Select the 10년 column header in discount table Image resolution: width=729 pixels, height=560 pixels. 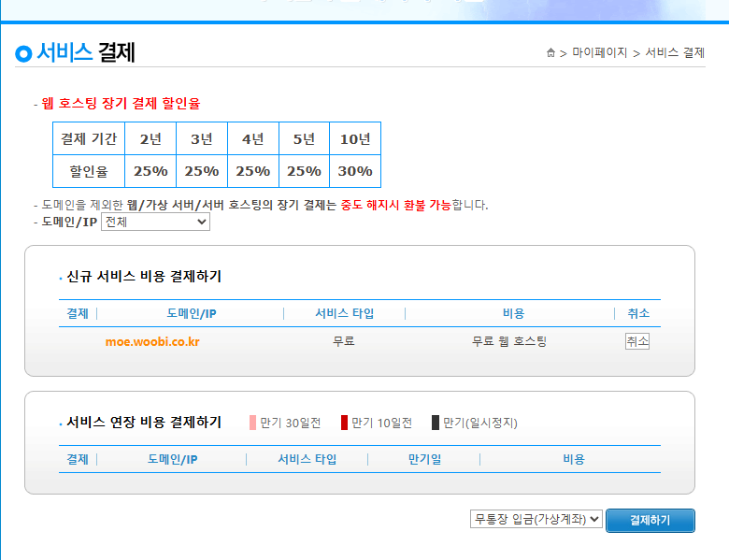point(355,139)
